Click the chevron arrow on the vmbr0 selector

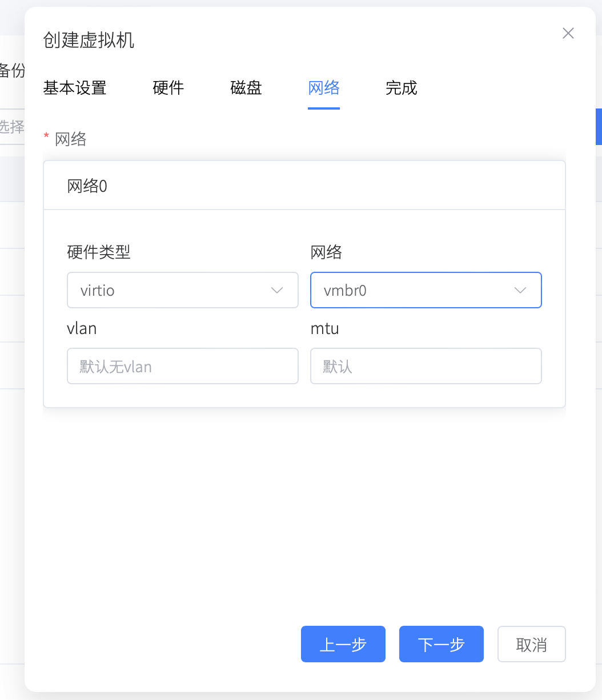tap(520, 290)
